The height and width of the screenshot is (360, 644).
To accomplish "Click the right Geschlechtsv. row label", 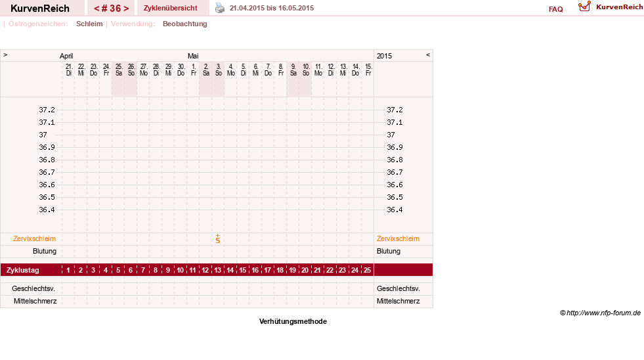I will click(x=398, y=288).
